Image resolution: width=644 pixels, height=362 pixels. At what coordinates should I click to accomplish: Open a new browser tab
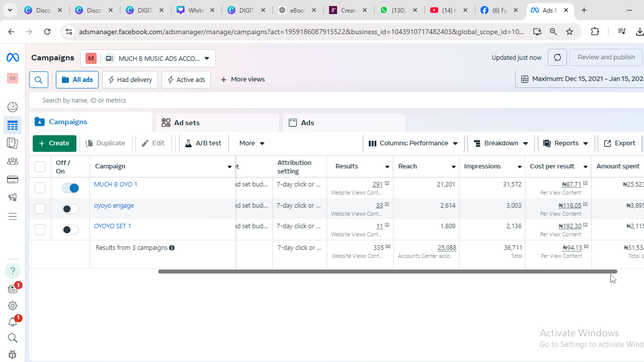coord(584,10)
